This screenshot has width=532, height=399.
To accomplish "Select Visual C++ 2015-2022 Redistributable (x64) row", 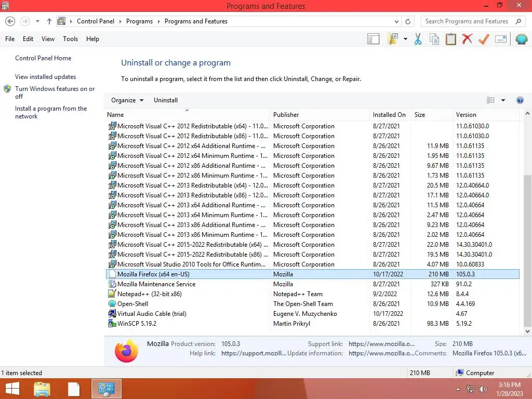I will 312,245.
